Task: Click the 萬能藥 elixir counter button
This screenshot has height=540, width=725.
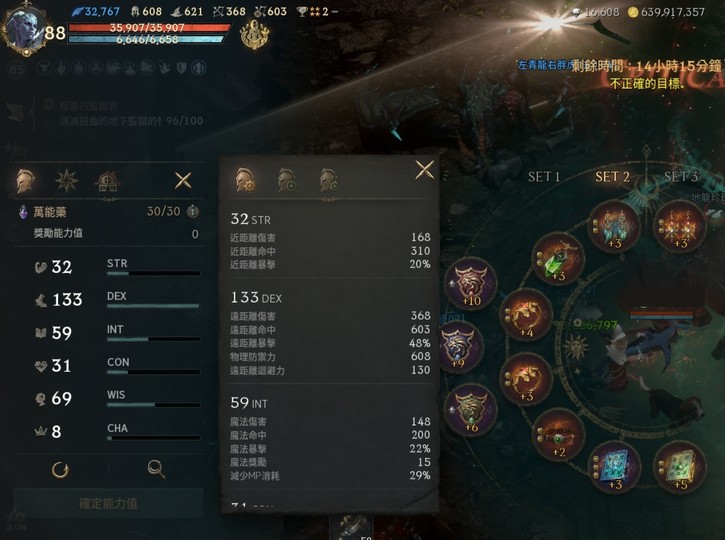Action: coord(193,212)
